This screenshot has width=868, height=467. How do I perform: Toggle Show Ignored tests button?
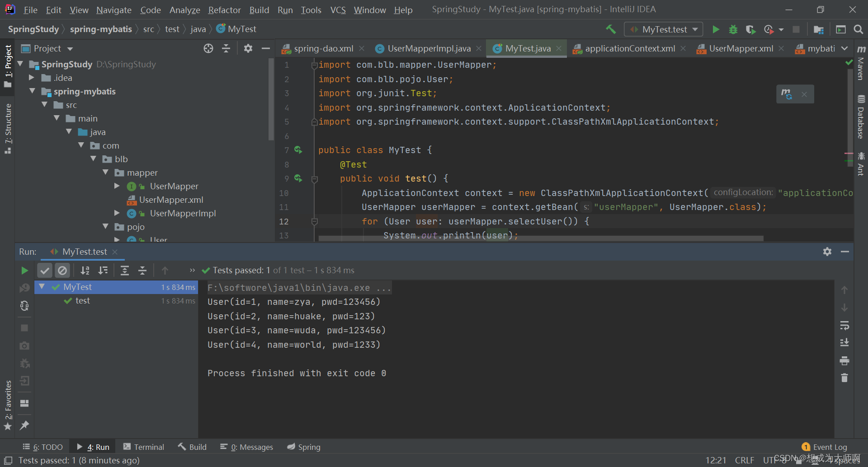62,271
